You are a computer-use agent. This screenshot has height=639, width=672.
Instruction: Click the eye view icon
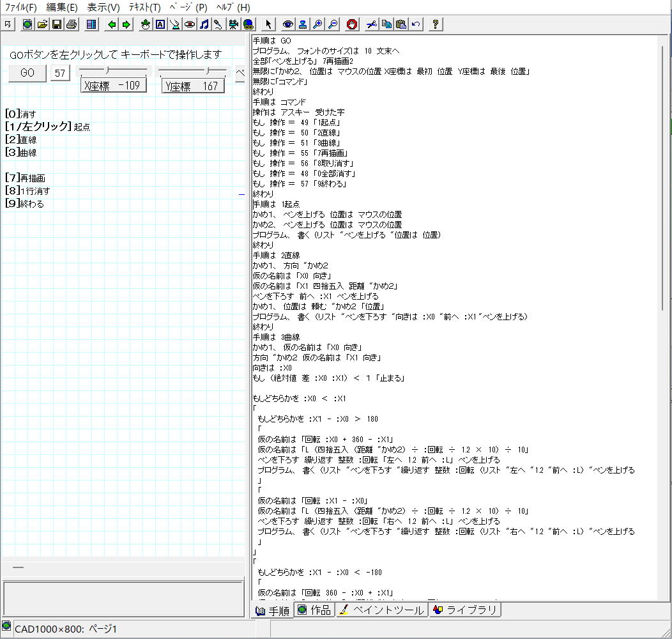click(x=288, y=24)
